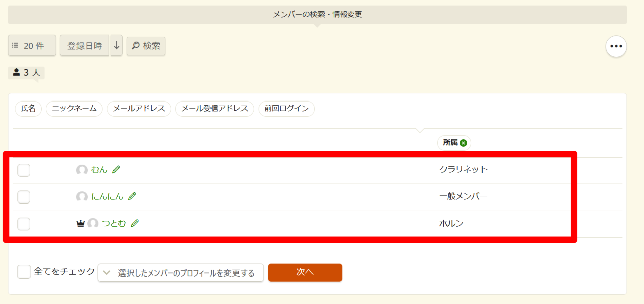The height and width of the screenshot is (304, 644).
Task: Check the checkbox for member むん
Action: 24,170
